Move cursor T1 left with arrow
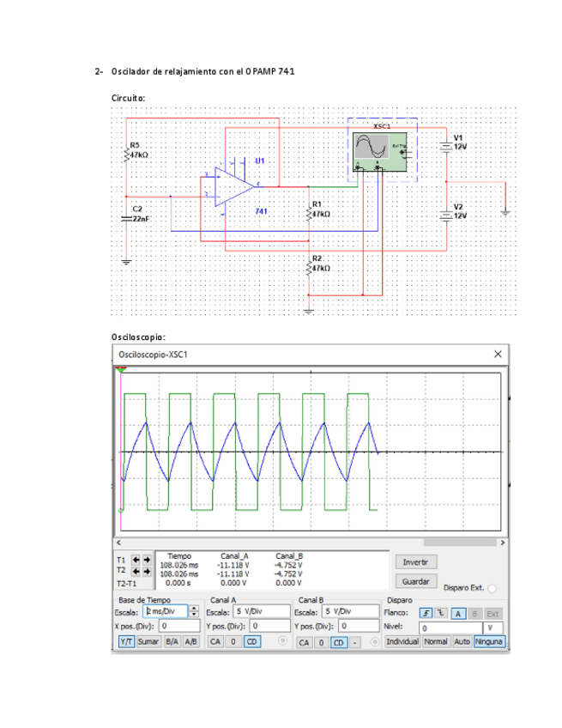Screen dimensions: 562x728 point(136,560)
